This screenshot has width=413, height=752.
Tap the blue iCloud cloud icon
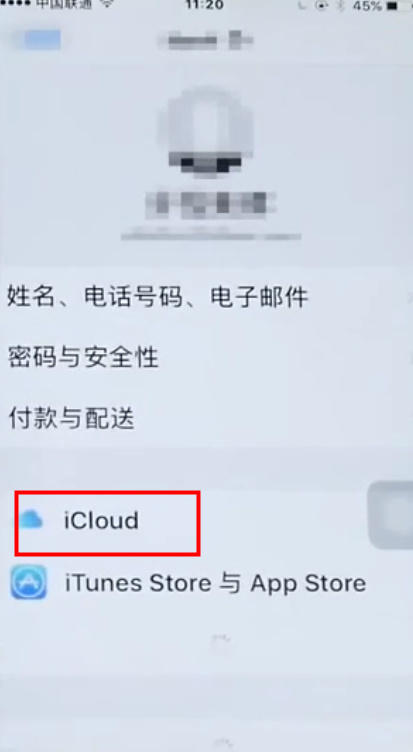31,520
